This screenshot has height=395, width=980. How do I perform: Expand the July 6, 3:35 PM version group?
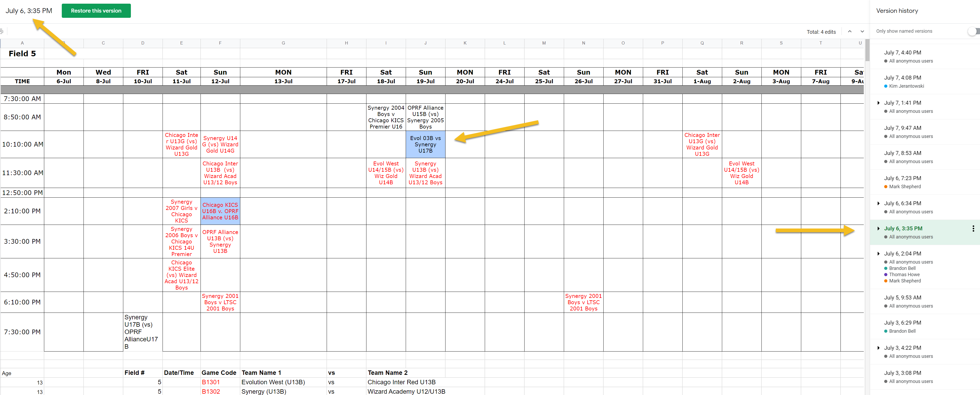tap(878, 228)
